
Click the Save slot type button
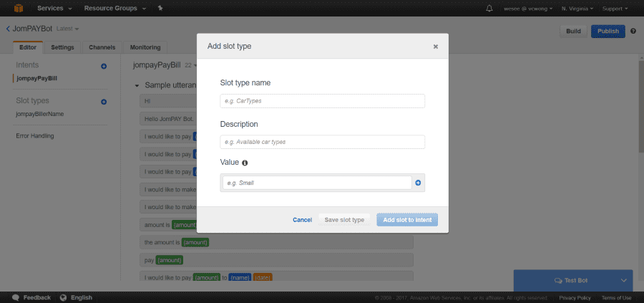tap(344, 220)
